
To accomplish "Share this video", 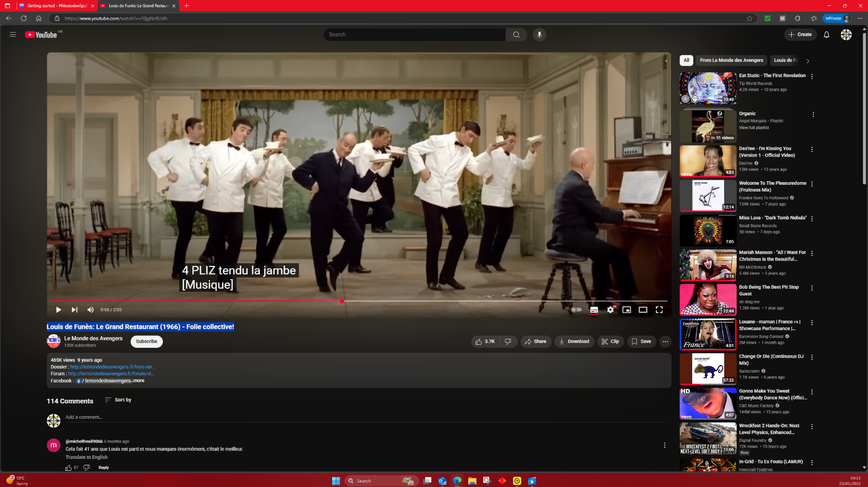I will (x=535, y=342).
